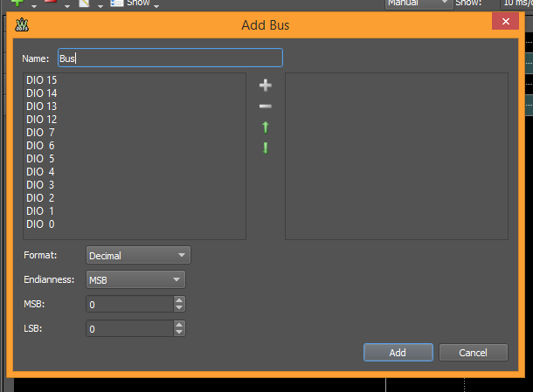
Task: Click the Name text field
Action: (x=170, y=58)
